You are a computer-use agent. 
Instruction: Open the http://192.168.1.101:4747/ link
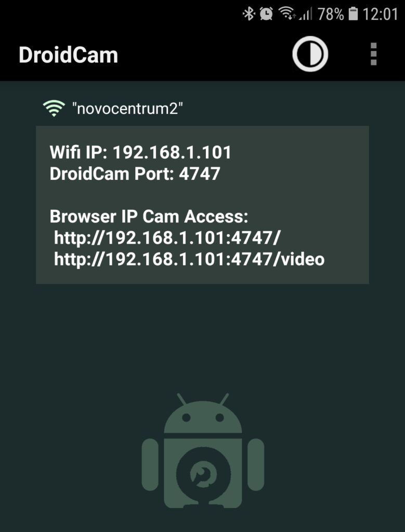pyautogui.click(x=167, y=238)
